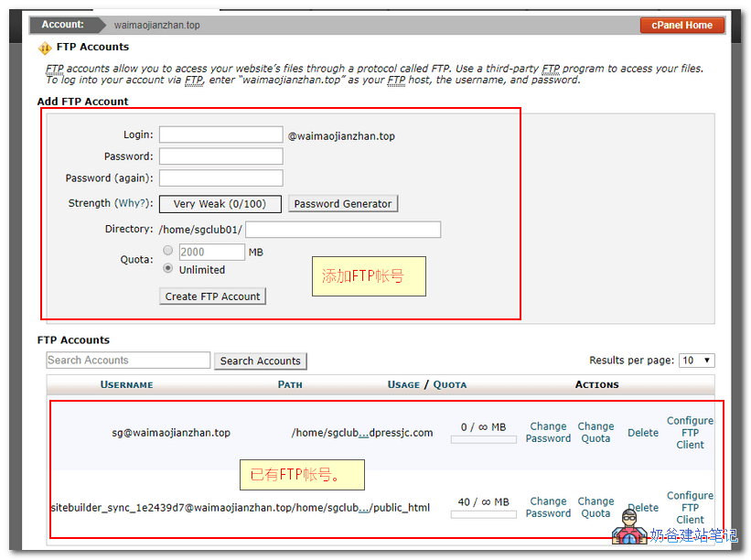
Task: Change Quota for sg@waimaojianzhan.top account
Action: point(595,433)
